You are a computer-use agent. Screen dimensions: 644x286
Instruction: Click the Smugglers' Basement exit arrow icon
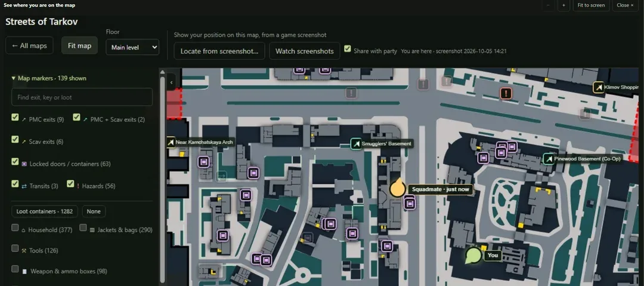pos(356,144)
